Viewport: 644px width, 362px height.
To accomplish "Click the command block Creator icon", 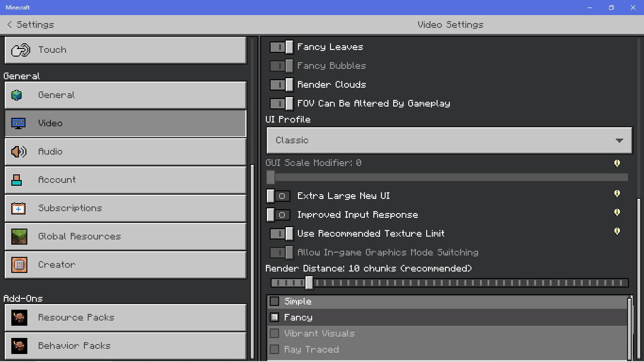I will pyautogui.click(x=19, y=265).
